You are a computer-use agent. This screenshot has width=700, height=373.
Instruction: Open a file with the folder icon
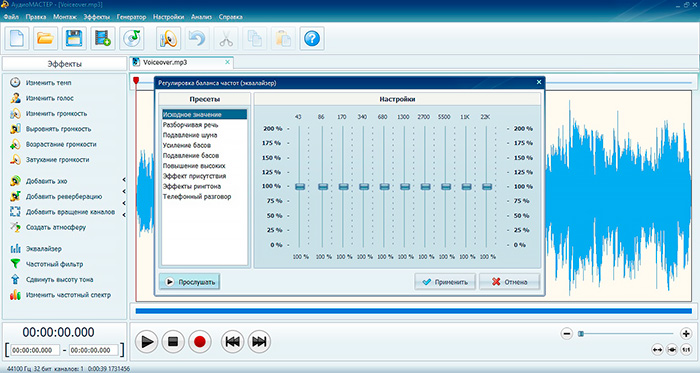(45, 38)
